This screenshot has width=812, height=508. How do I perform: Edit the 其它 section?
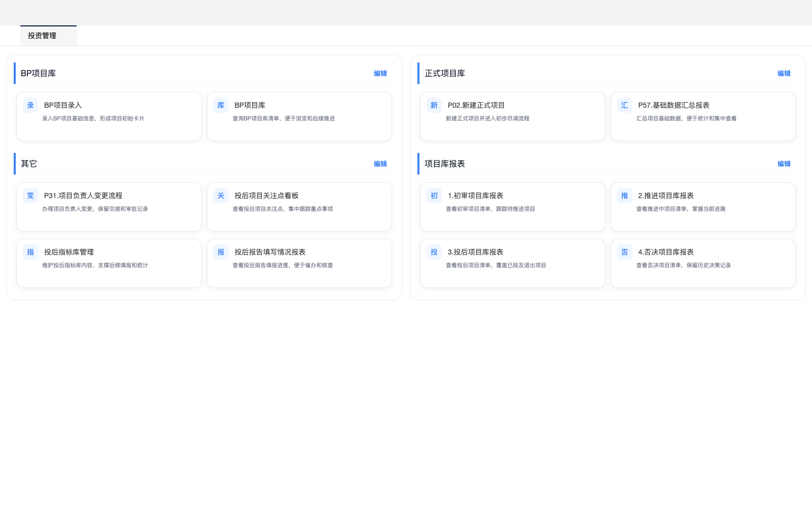tap(380, 164)
